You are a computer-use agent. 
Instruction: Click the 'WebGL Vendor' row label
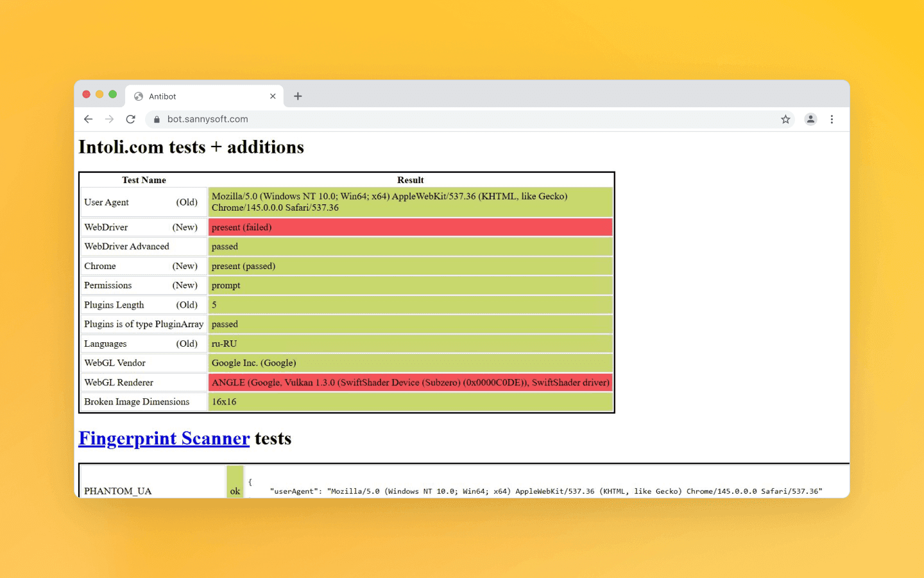pyautogui.click(x=144, y=363)
